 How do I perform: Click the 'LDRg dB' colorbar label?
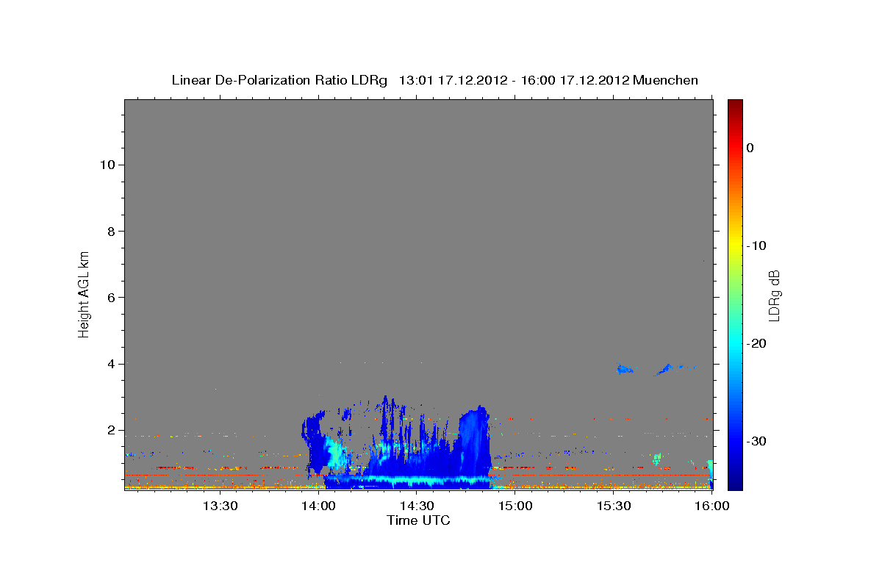tap(774, 295)
